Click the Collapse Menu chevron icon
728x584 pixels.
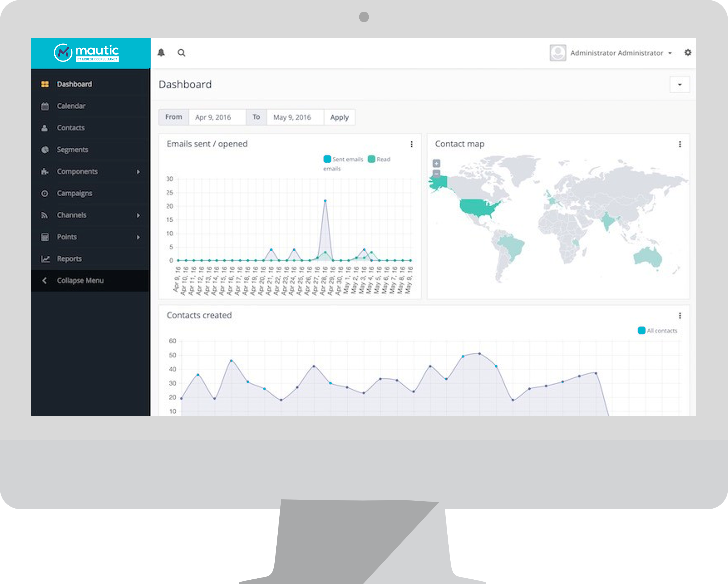[x=44, y=280]
